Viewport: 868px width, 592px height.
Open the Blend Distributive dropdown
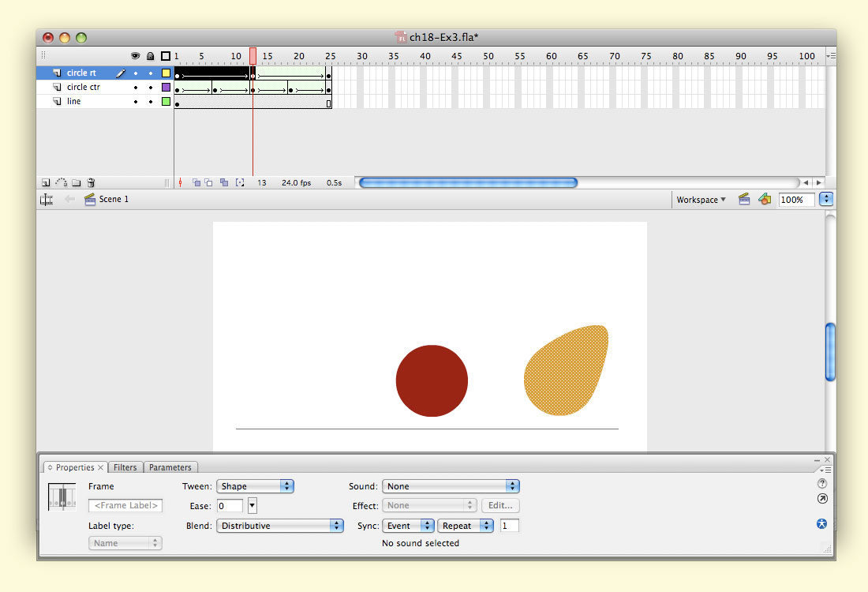[x=280, y=526]
